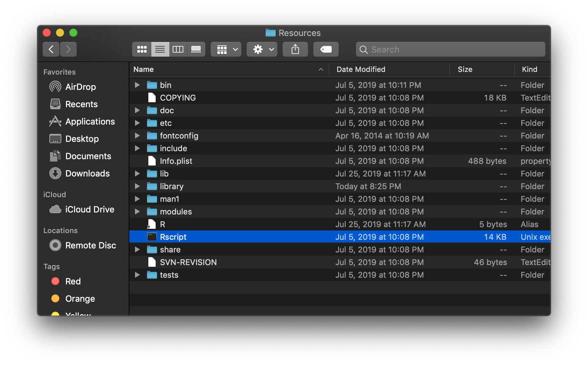This screenshot has height=365, width=588.
Task: Switch to gallery view
Action: (196, 49)
